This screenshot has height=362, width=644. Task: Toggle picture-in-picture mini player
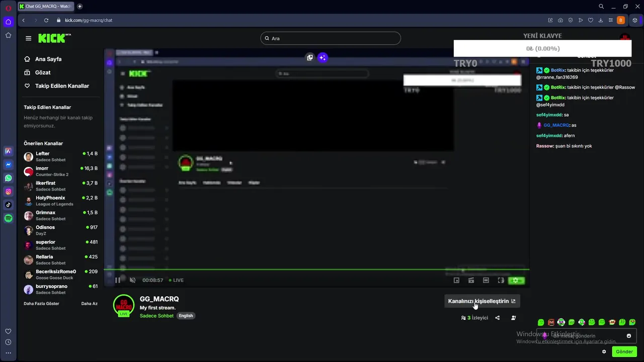pos(456,281)
